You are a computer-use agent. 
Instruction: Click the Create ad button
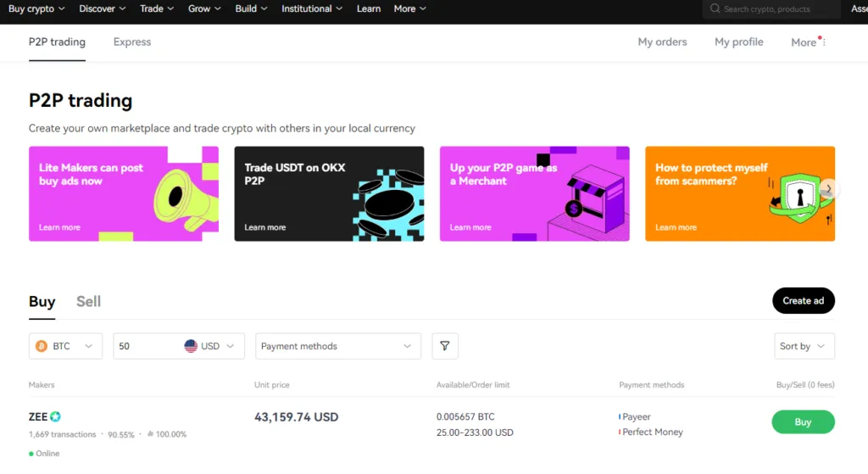804,301
